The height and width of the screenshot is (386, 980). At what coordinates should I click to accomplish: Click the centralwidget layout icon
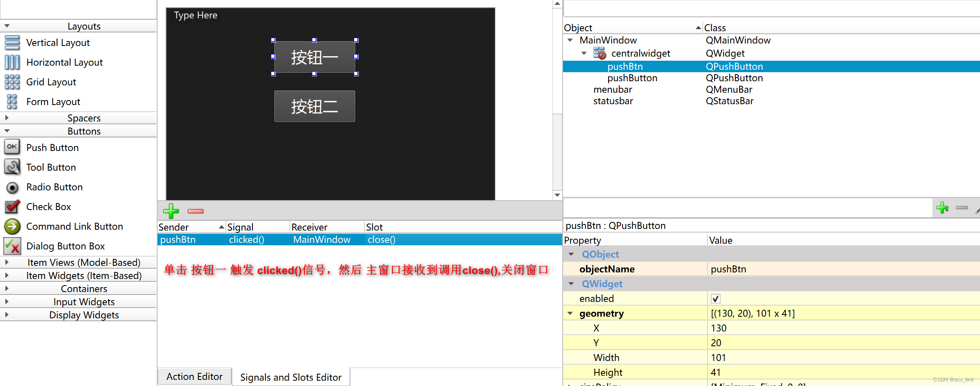pos(600,53)
